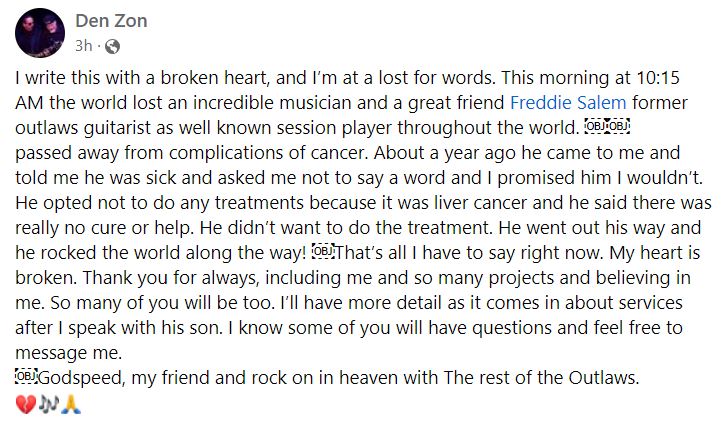This screenshot has height=426, width=727.
Task: Click the praying hands emoji
Action: pyautogui.click(x=70, y=403)
